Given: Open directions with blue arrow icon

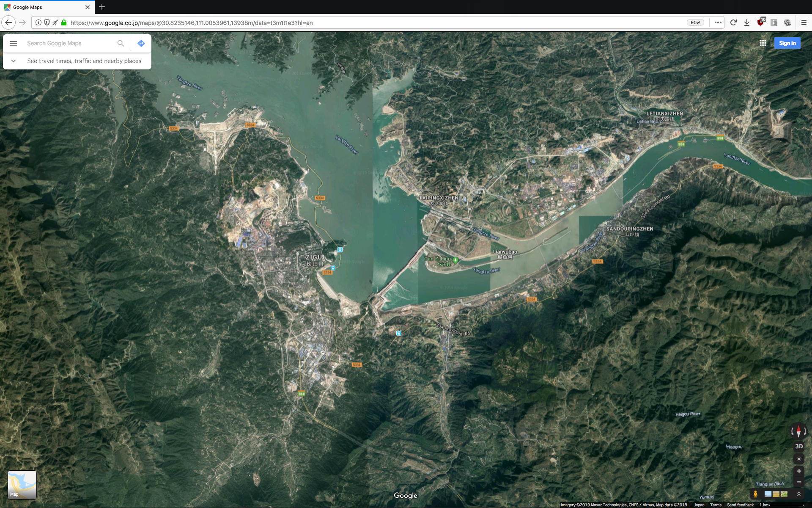Looking at the screenshot, I should [141, 43].
